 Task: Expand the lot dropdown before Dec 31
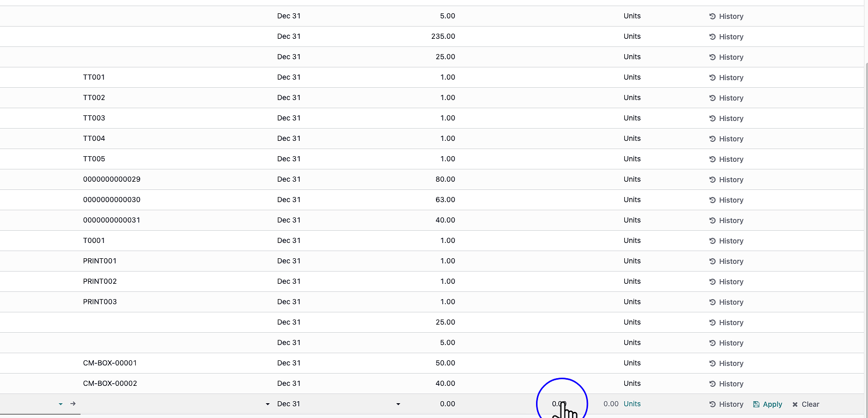point(268,404)
